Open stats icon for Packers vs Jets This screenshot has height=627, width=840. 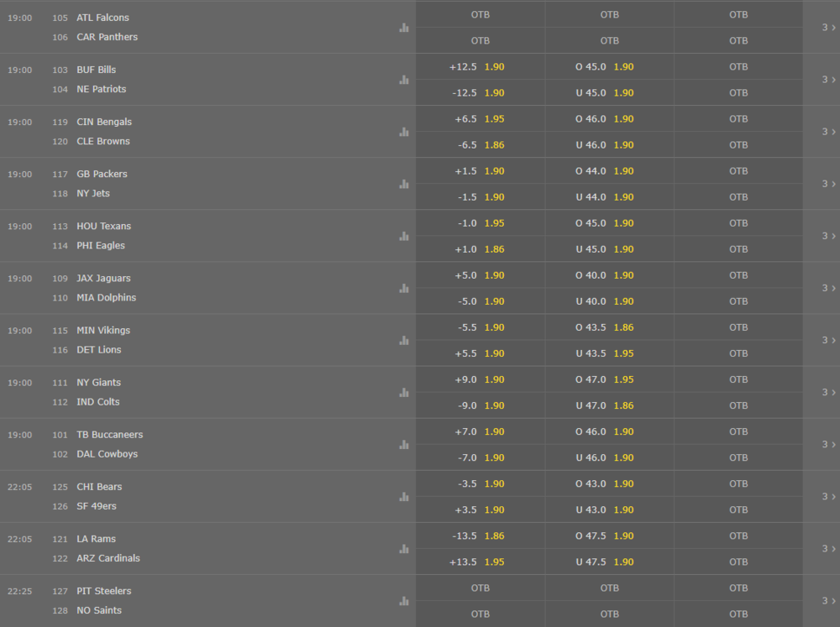coord(404,184)
